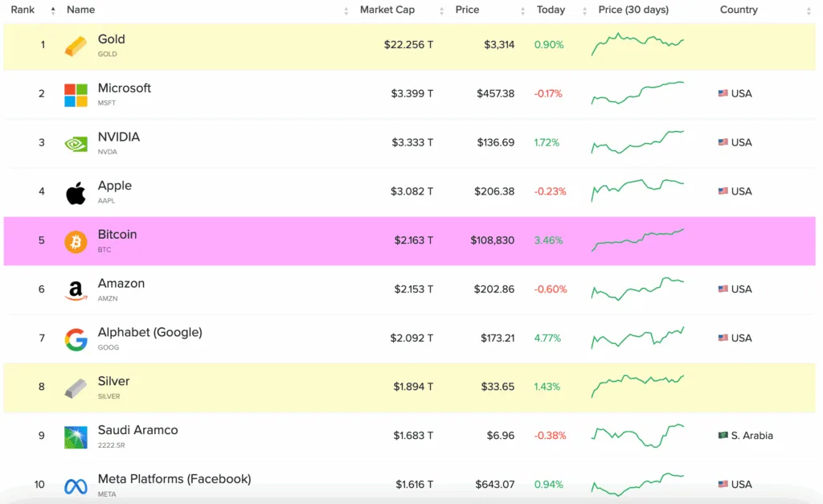Click the Meta infinity logo icon
Viewport: 823px width, 504px height.
(x=76, y=486)
